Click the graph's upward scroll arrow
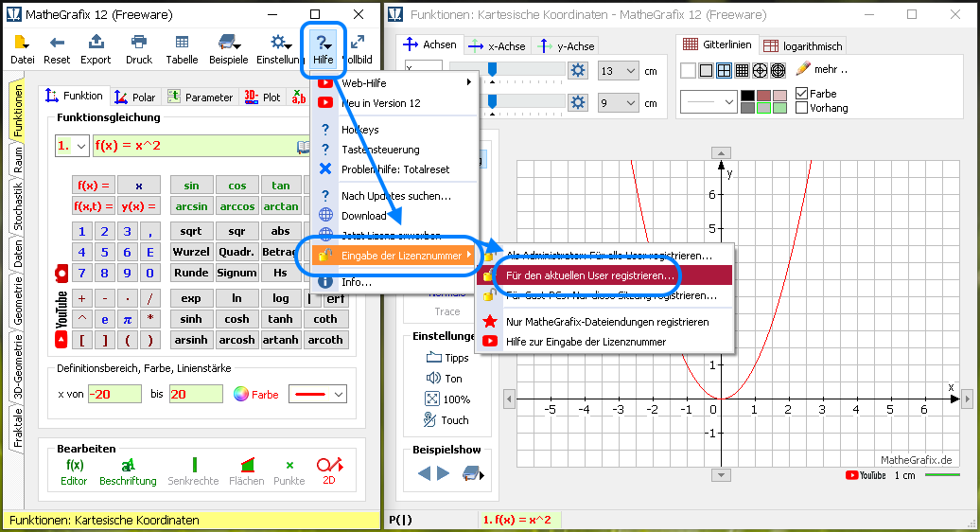Screen dimensions: 980x532 [721, 153]
